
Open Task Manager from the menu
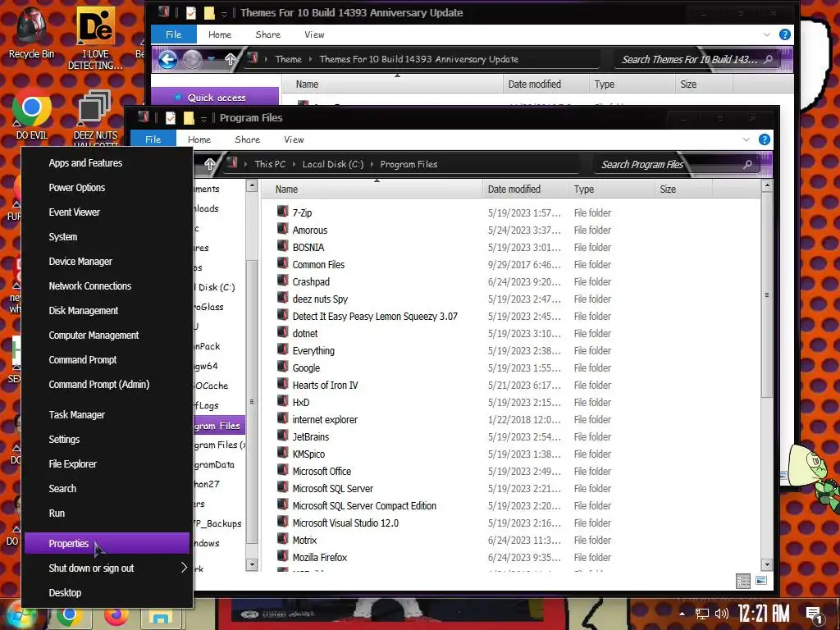[107, 414]
